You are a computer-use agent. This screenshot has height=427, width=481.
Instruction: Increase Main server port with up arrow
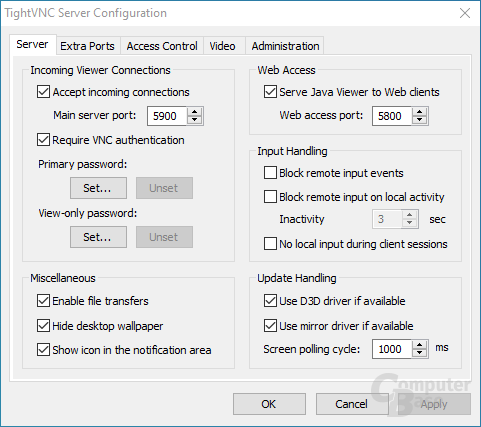tap(194, 112)
